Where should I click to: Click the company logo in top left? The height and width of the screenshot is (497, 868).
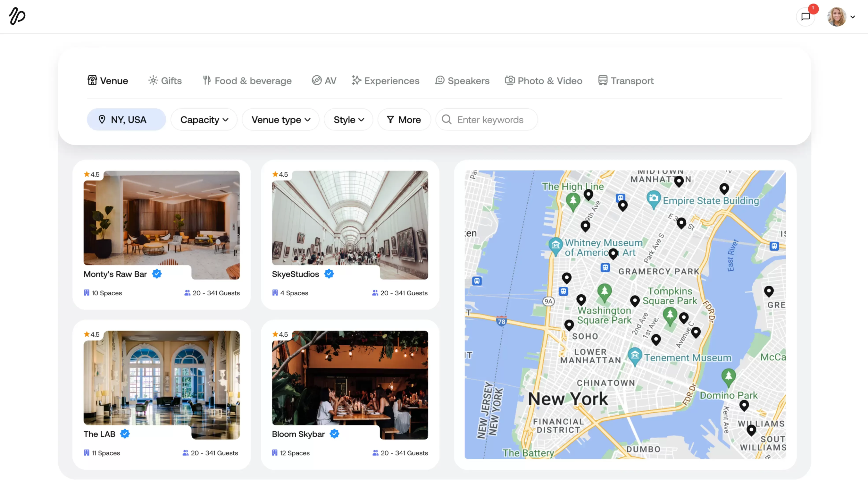17,16
